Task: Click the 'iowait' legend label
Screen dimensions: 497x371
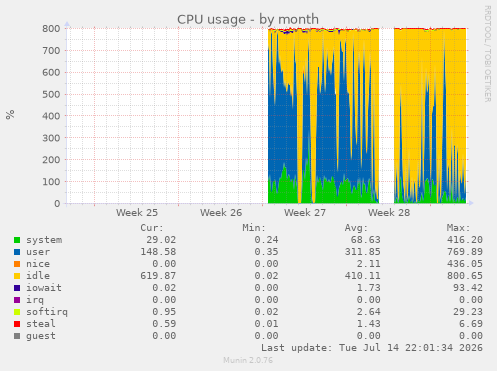Action: click(44, 288)
